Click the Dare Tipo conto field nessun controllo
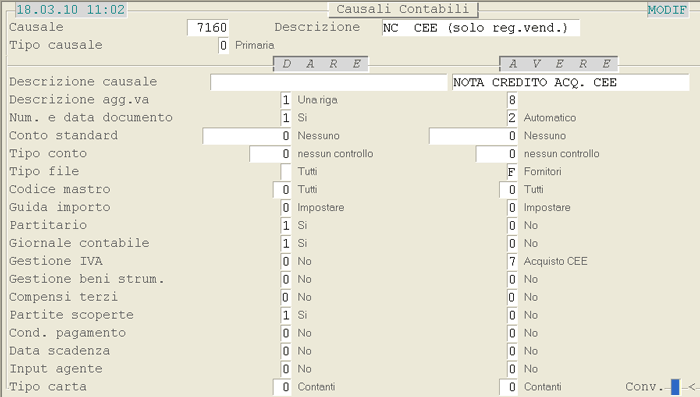Image resolution: width=700 pixels, height=397 pixels. (270, 154)
